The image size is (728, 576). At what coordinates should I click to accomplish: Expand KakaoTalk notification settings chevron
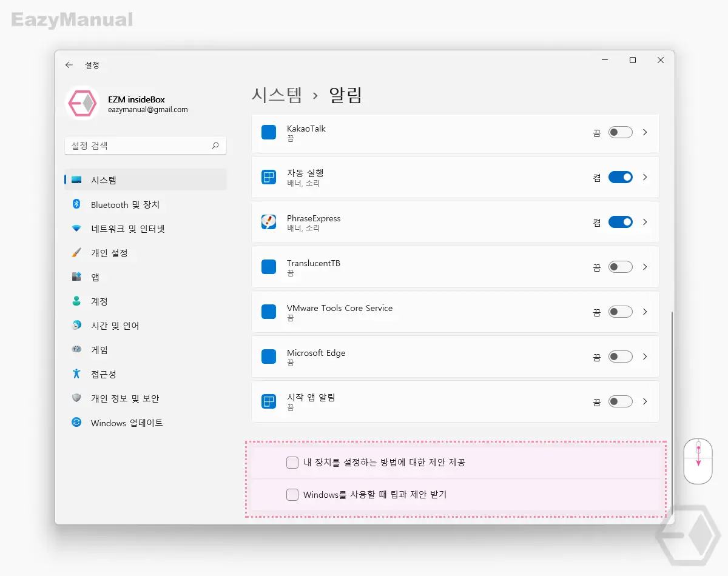click(645, 132)
